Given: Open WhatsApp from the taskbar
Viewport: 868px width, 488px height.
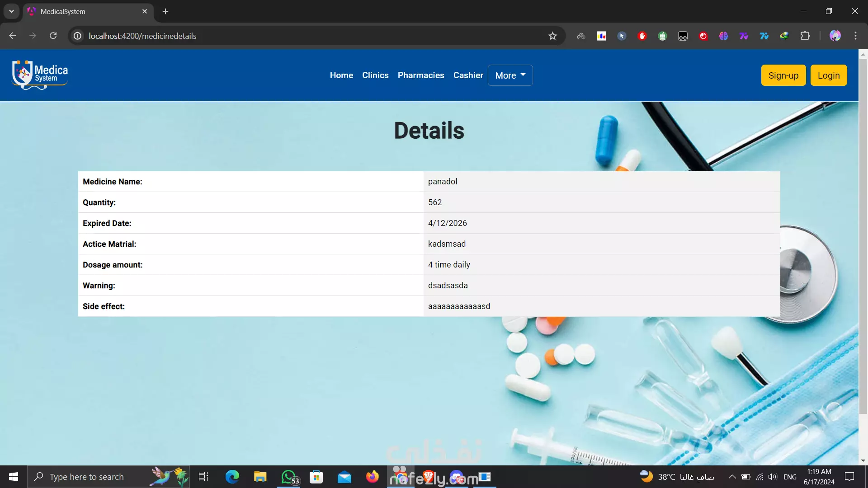Looking at the screenshot, I should click(289, 477).
